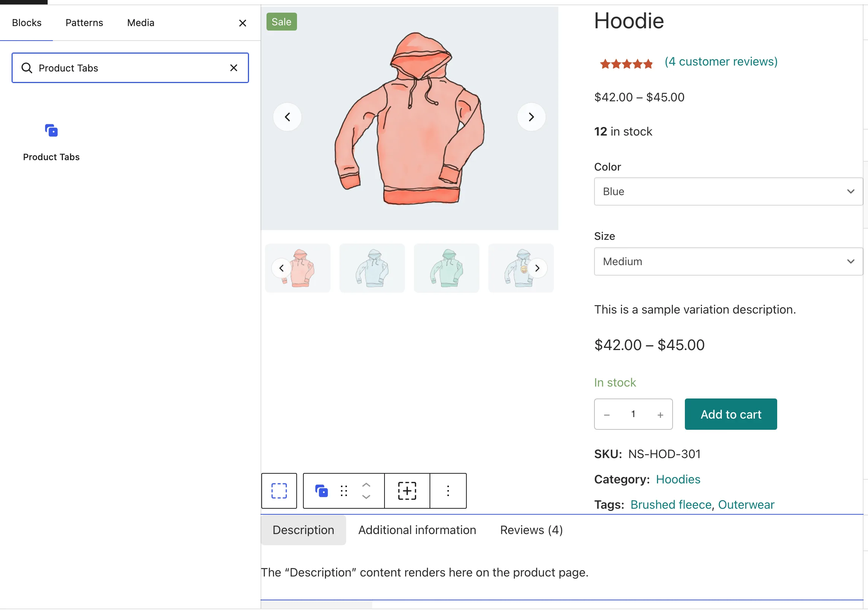Select the blue hoodie thumbnail
This screenshot has width=868, height=613.
click(x=372, y=268)
